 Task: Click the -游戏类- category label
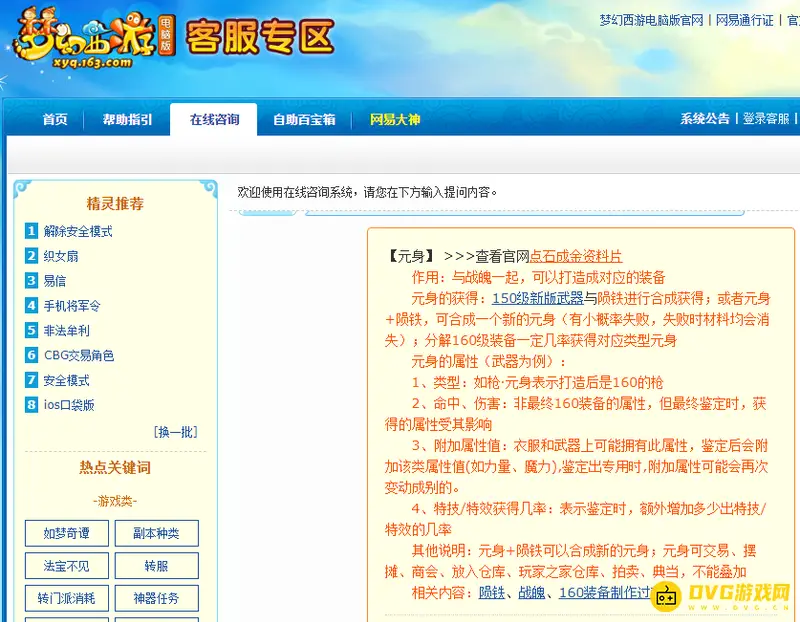pyautogui.click(x=115, y=501)
